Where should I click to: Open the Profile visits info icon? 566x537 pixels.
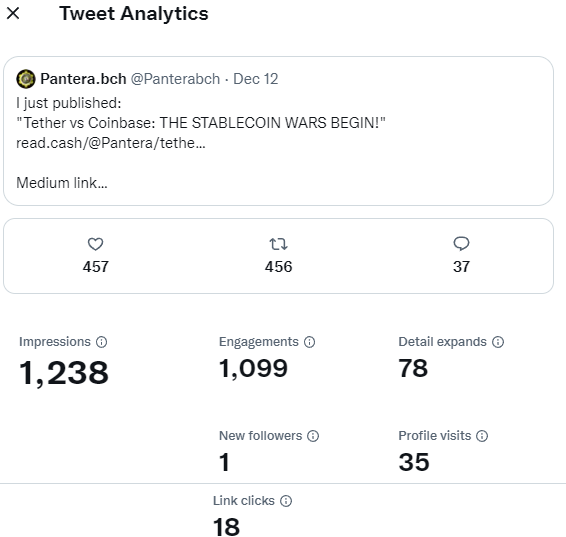pos(482,436)
